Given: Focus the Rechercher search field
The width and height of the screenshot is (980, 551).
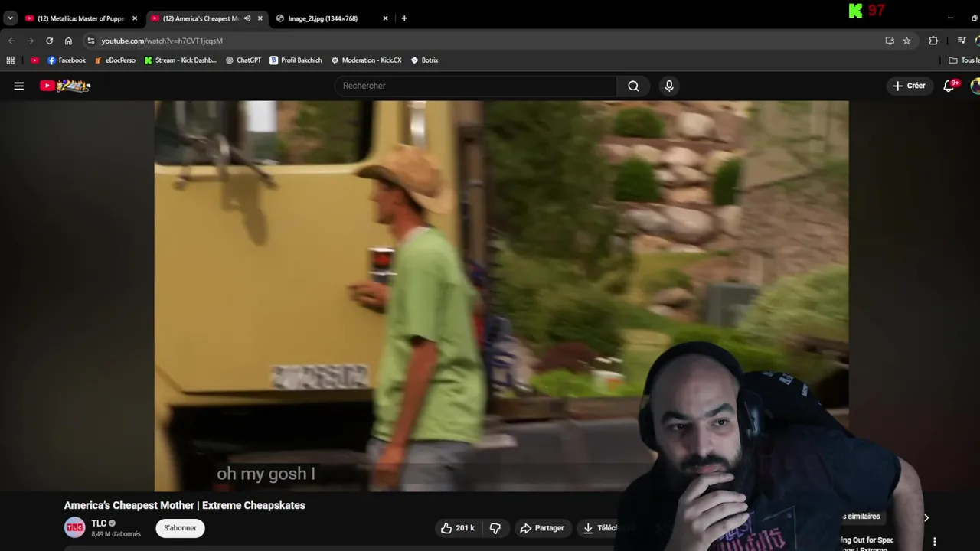Looking at the screenshot, I should coord(475,86).
